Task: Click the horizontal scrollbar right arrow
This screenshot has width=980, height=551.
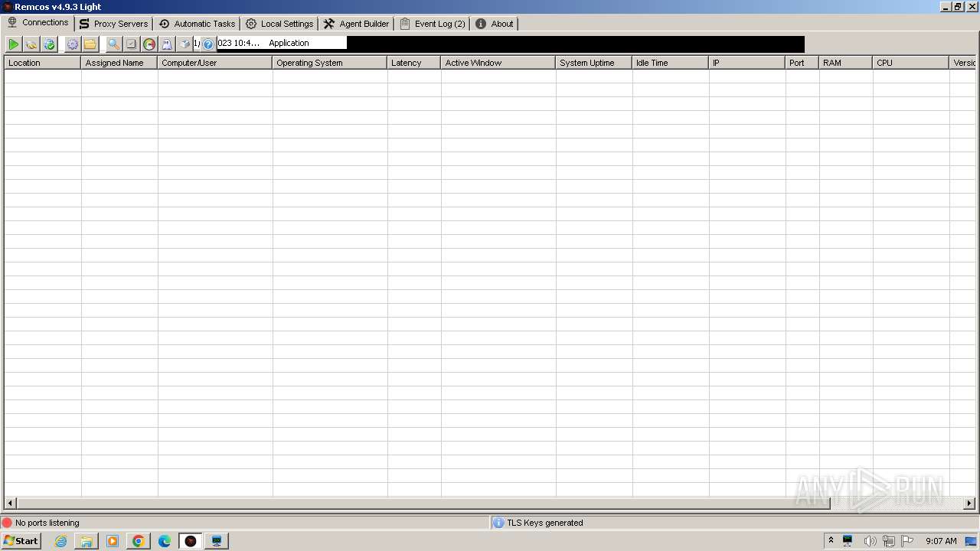Action: coord(969,504)
